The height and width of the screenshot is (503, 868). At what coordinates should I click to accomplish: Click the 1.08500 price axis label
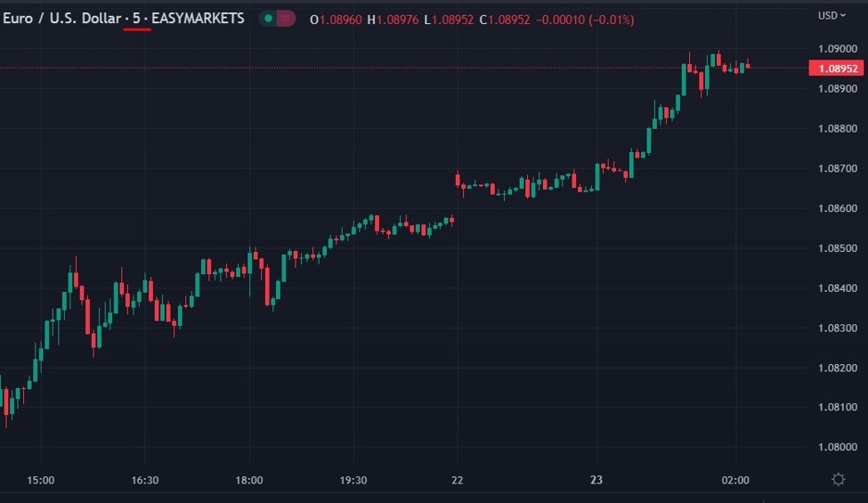(x=836, y=248)
